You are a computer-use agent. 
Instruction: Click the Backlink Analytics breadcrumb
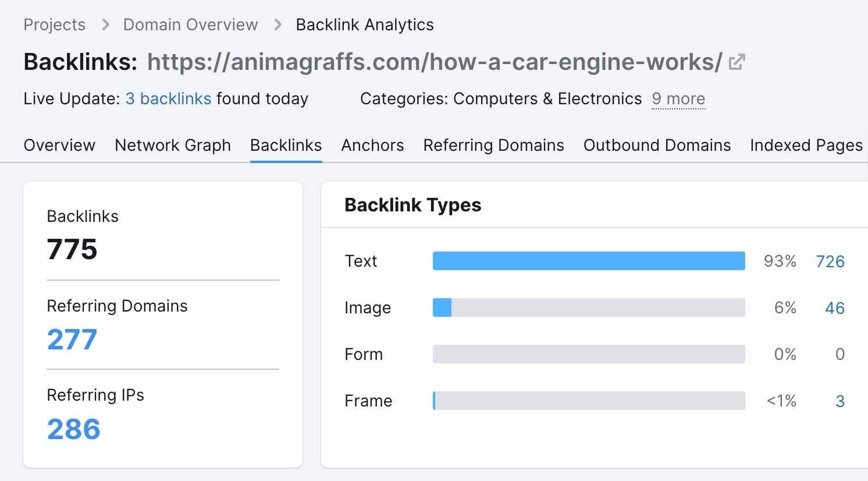365,25
